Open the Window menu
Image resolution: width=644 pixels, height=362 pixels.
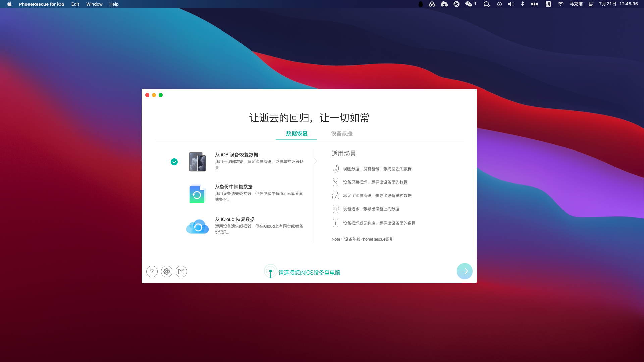coord(94,4)
